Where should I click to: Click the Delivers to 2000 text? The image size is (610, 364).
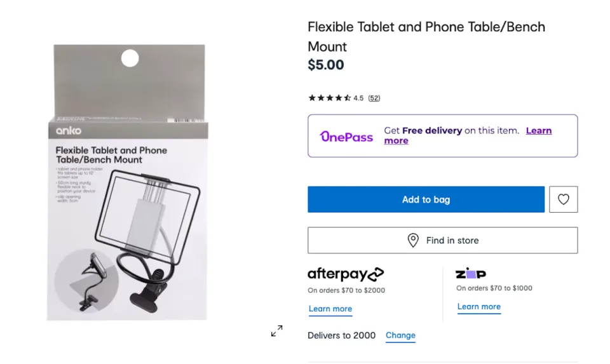pos(341,335)
